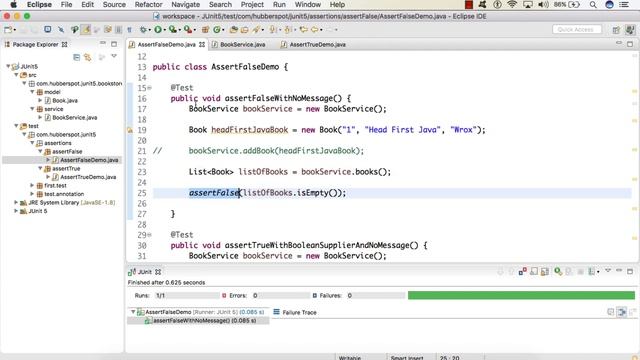Click the Previous Annotation icon
Image resolution: width=640 pixels, height=360 pixels.
click(288, 30)
